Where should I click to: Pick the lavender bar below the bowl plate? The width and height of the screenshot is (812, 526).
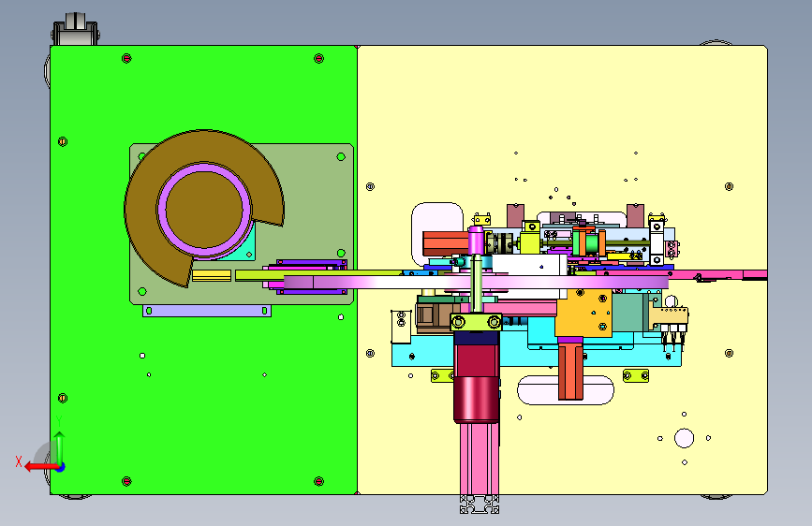tap(207, 311)
